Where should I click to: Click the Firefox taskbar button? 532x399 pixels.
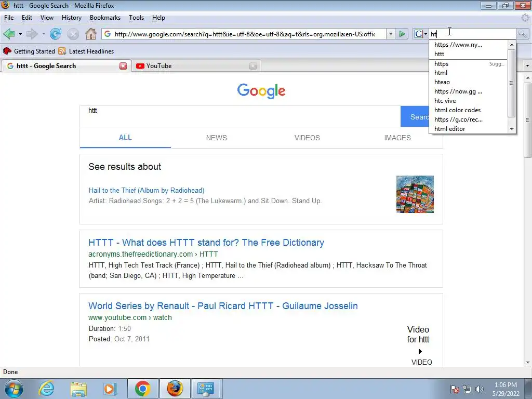[175, 389]
